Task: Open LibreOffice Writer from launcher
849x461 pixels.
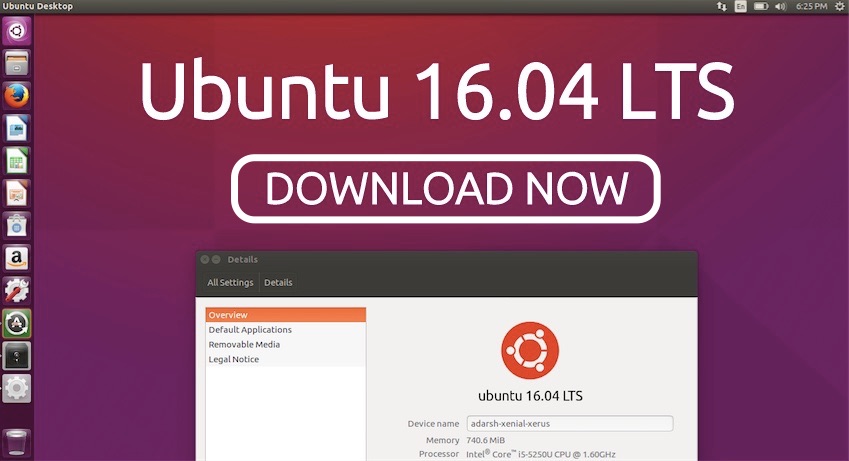Action: point(17,128)
